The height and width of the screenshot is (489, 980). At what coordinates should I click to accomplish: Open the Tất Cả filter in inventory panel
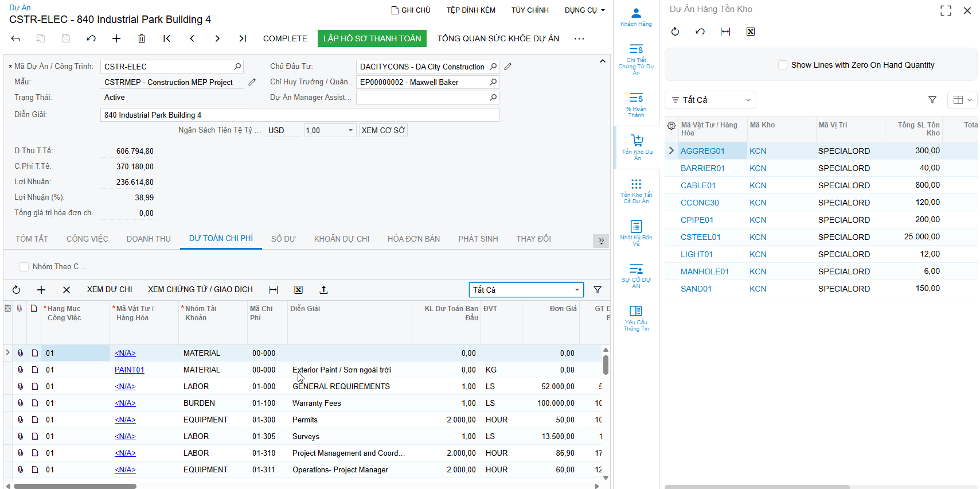pyautogui.click(x=710, y=100)
